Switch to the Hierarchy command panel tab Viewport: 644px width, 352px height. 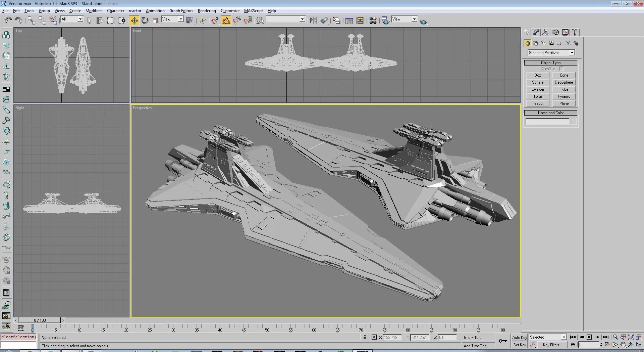point(546,32)
